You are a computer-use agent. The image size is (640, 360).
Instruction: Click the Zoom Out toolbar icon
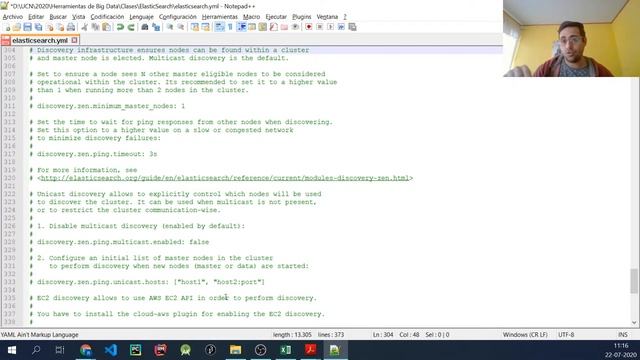(181, 27)
